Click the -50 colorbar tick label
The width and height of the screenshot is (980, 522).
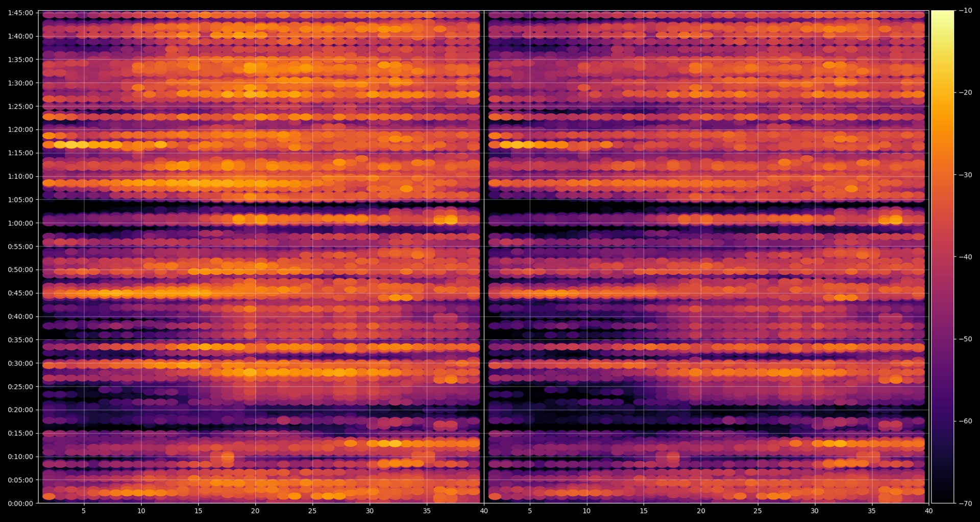point(966,339)
